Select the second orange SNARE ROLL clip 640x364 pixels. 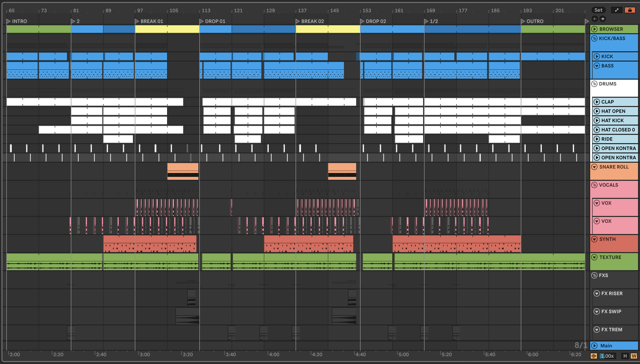(342, 171)
